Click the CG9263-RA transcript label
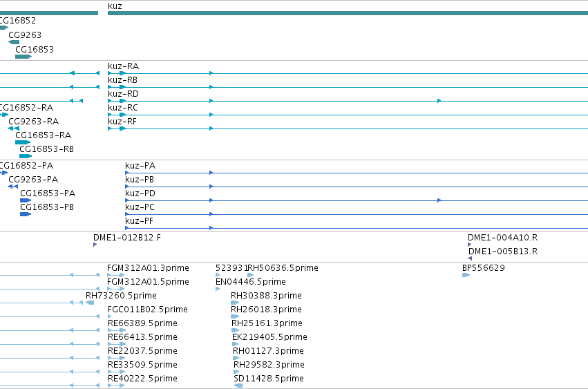Screen dimensions: 588x389 click(33, 122)
